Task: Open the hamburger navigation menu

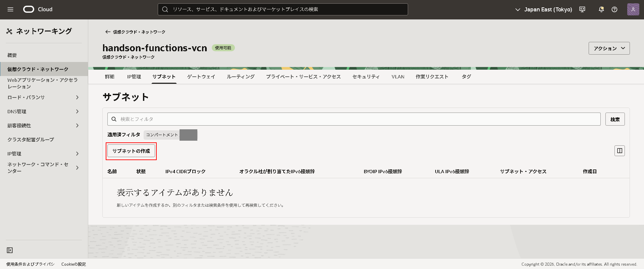Action: pos(10,9)
